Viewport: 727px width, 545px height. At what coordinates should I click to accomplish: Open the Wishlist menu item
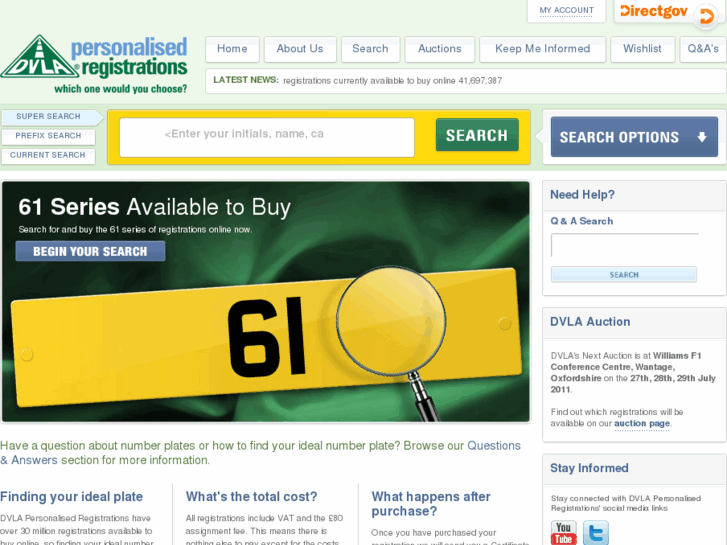pos(642,49)
